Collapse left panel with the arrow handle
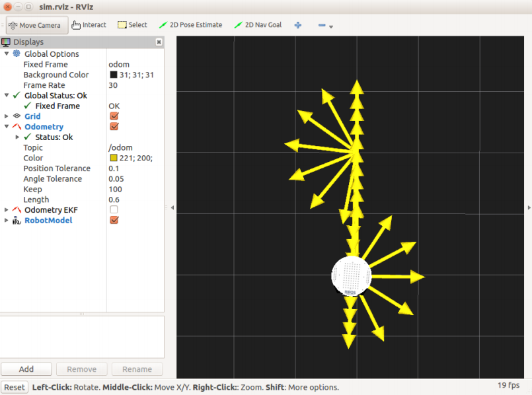Screen dimensions: 532x395 172,207
